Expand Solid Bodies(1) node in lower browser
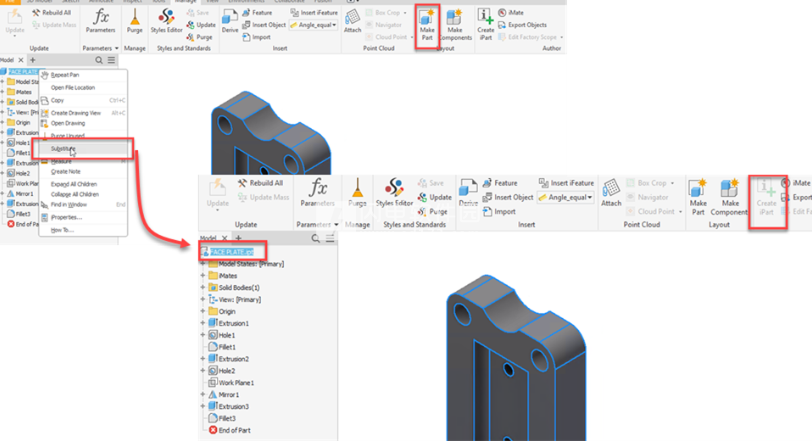Screen dimensions: 812x441 [203, 288]
